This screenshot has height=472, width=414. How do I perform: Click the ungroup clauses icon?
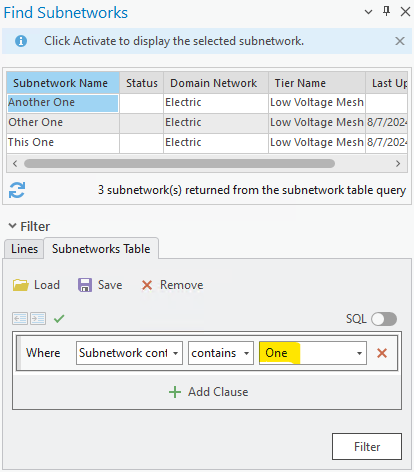point(20,319)
